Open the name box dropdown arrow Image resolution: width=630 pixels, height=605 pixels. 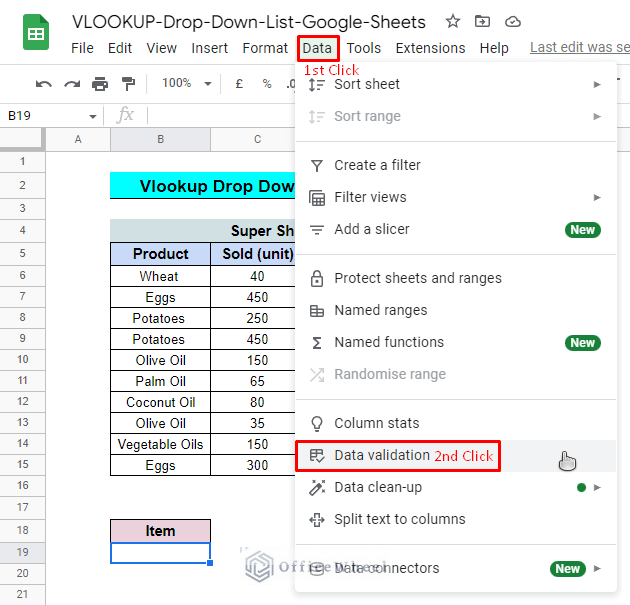(x=93, y=117)
